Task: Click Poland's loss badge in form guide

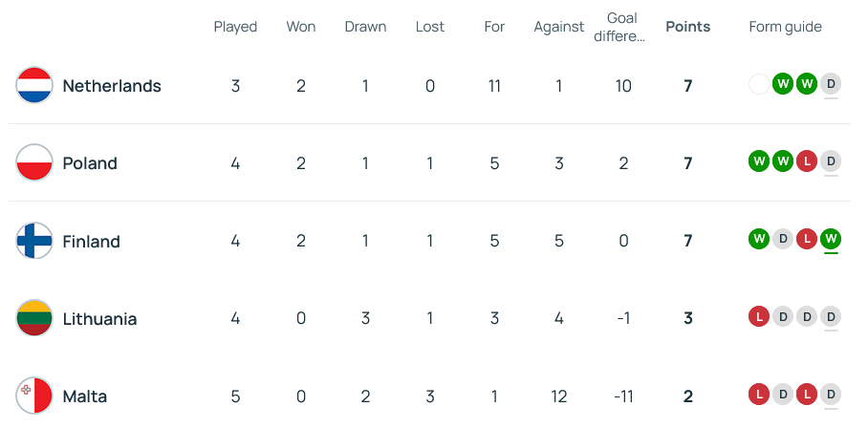Action: click(807, 160)
